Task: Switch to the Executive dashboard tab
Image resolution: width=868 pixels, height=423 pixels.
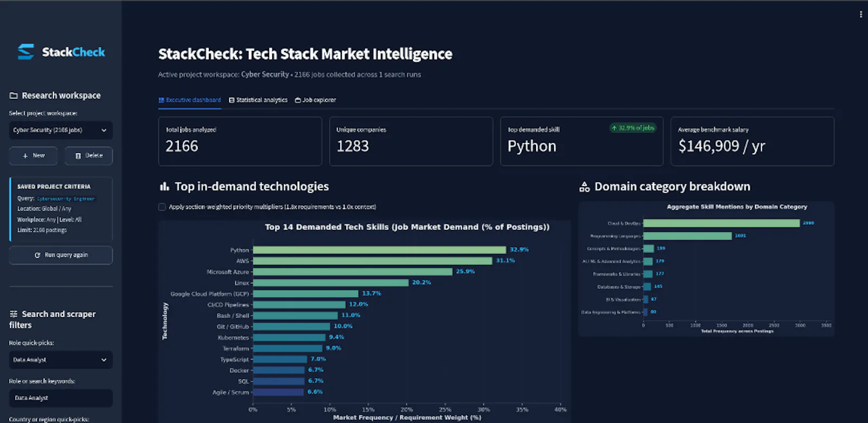Action: click(x=189, y=100)
